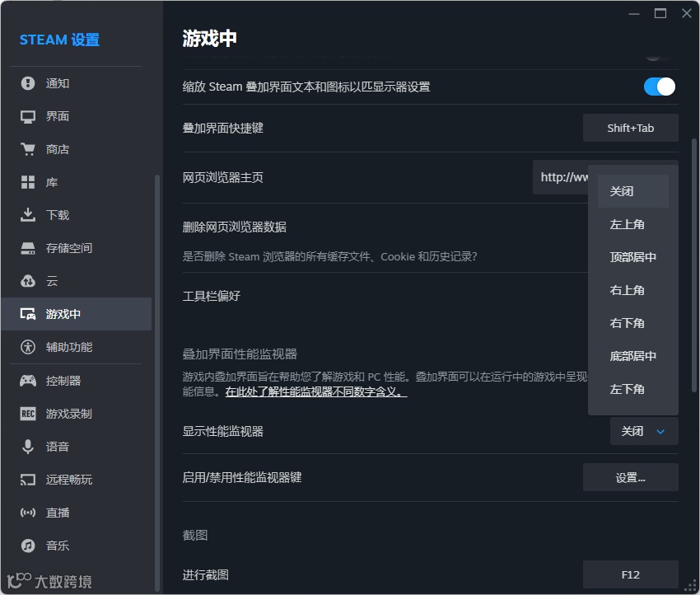Choose 顶部居中 from the dropdown list
The height and width of the screenshot is (595, 700).
point(633,257)
